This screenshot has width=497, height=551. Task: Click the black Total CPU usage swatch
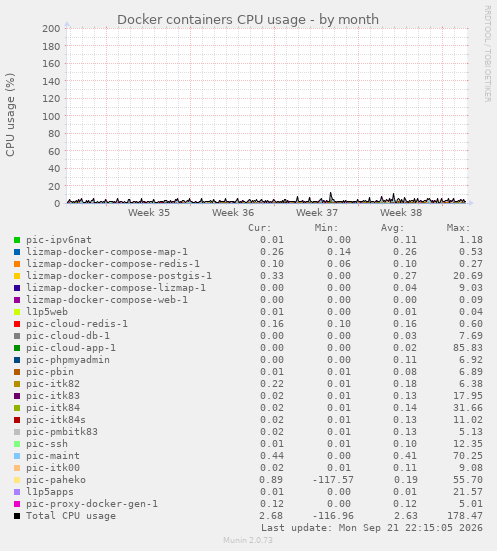tap(17, 516)
